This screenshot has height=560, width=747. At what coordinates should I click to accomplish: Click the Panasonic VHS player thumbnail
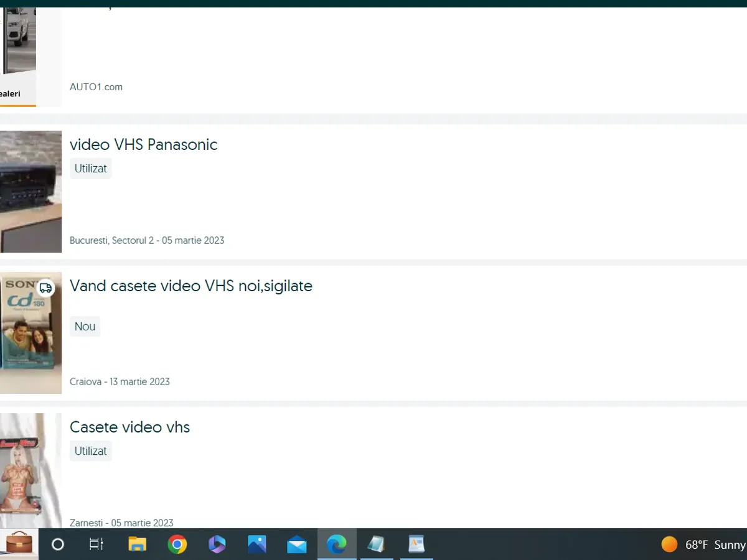[x=31, y=192]
